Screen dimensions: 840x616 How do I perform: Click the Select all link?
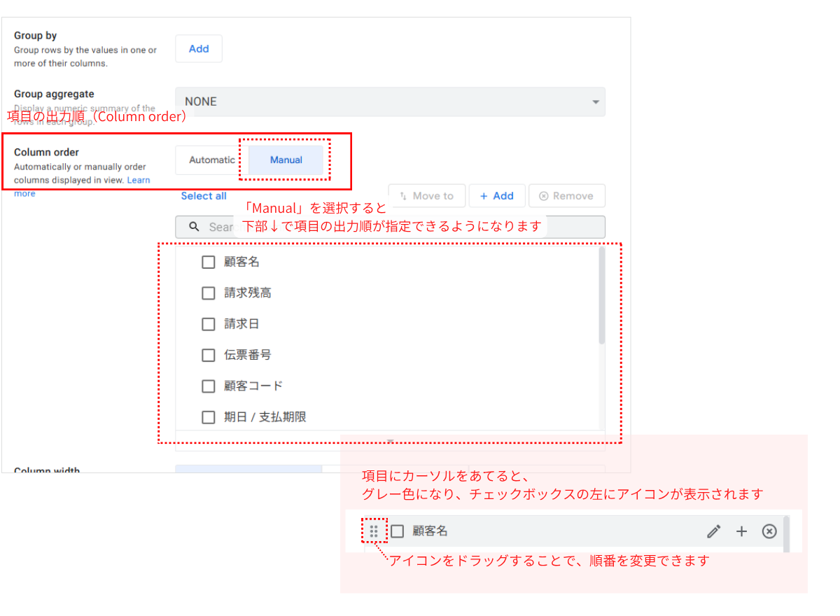204,195
